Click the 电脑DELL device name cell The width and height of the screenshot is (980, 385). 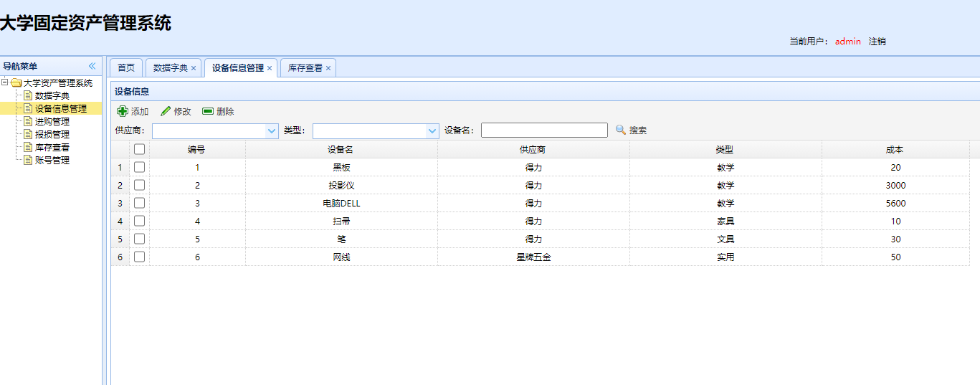click(341, 203)
